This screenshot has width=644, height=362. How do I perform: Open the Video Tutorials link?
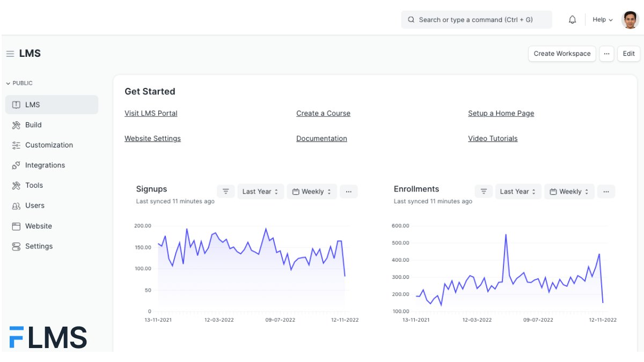pyautogui.click(x=493, y=138)
